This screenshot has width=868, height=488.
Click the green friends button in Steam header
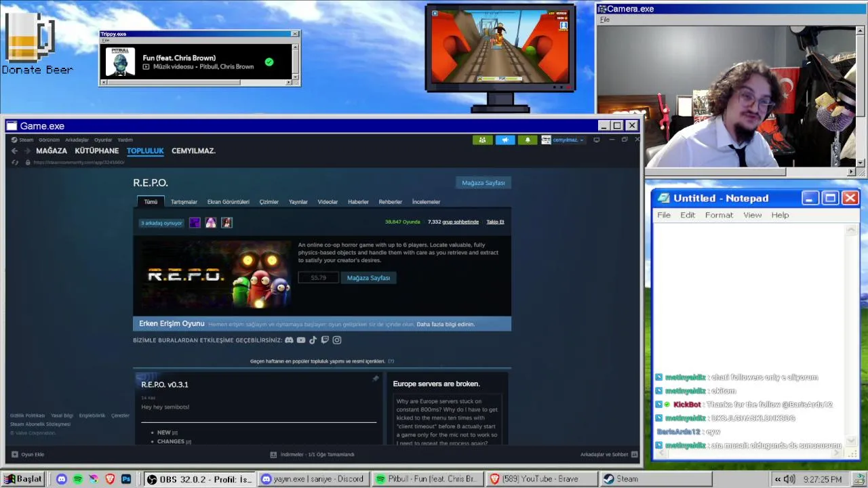(482, 140)
